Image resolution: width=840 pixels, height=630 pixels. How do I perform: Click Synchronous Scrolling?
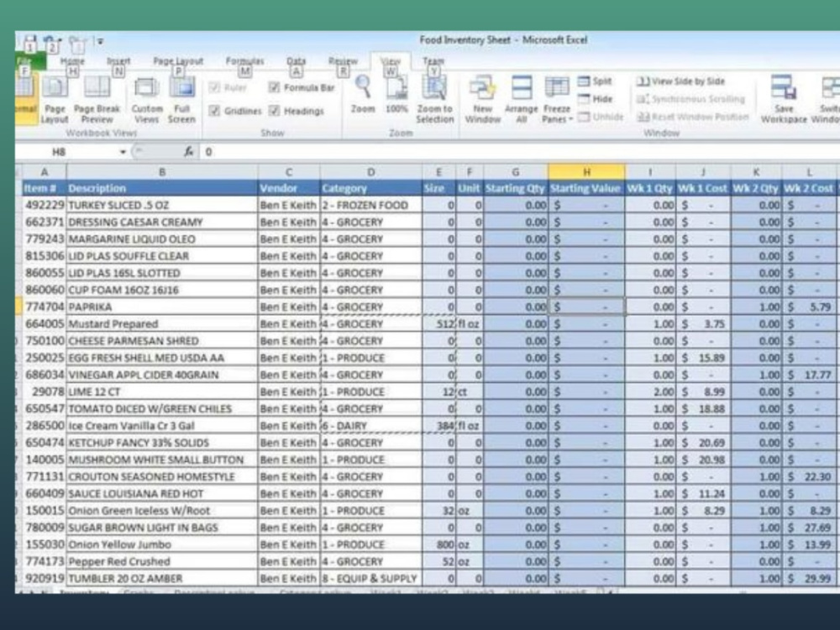pos(690,99)
